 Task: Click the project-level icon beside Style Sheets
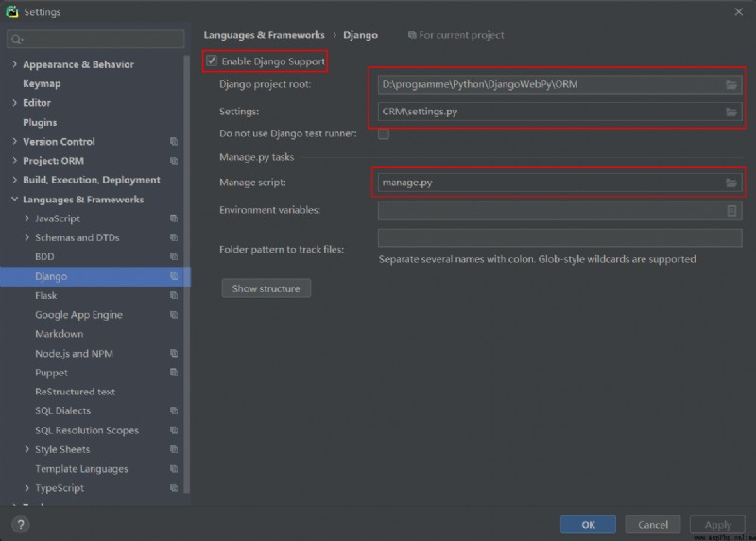click(174, 449)
